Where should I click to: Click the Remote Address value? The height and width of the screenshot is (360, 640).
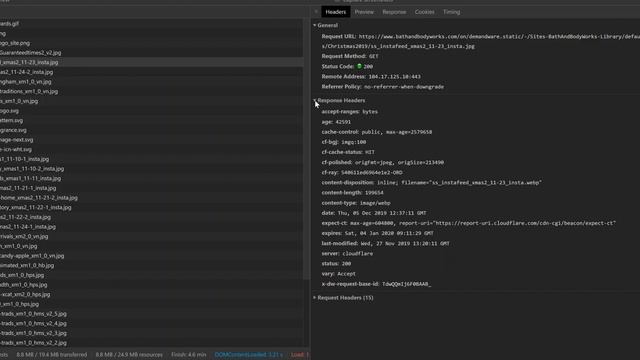(x=394, y=77)
